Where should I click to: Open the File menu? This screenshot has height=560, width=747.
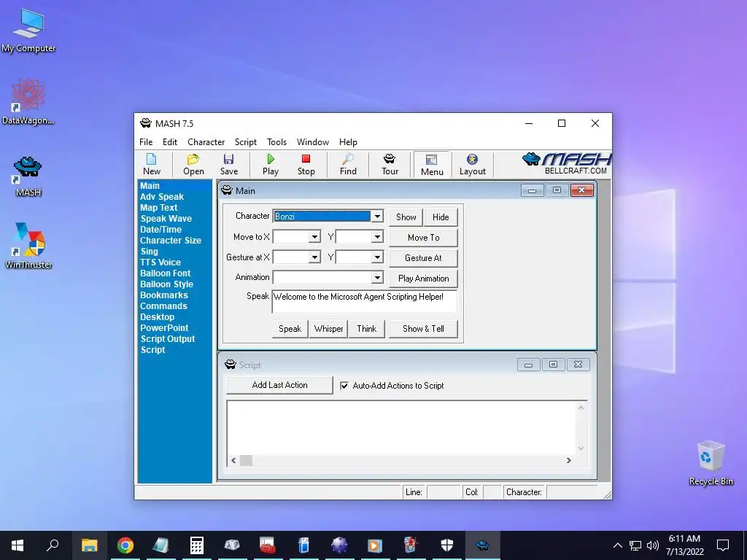(146, 142)
